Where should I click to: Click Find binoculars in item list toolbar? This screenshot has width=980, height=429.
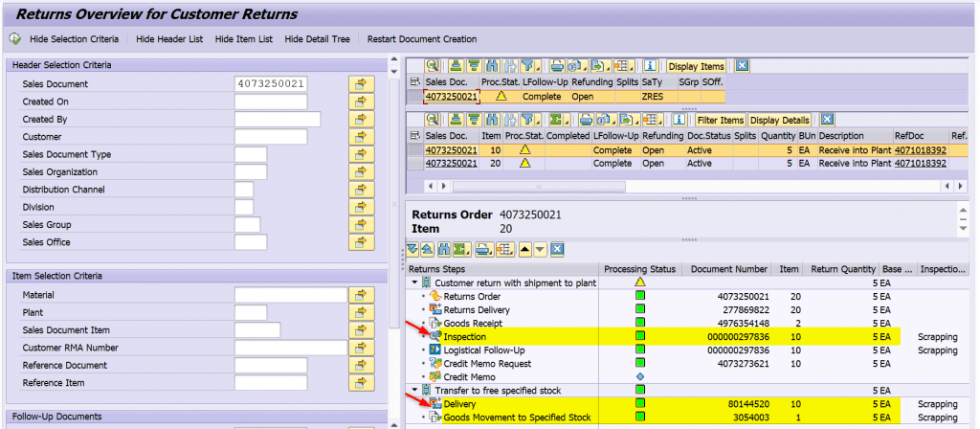click(492, 120)
